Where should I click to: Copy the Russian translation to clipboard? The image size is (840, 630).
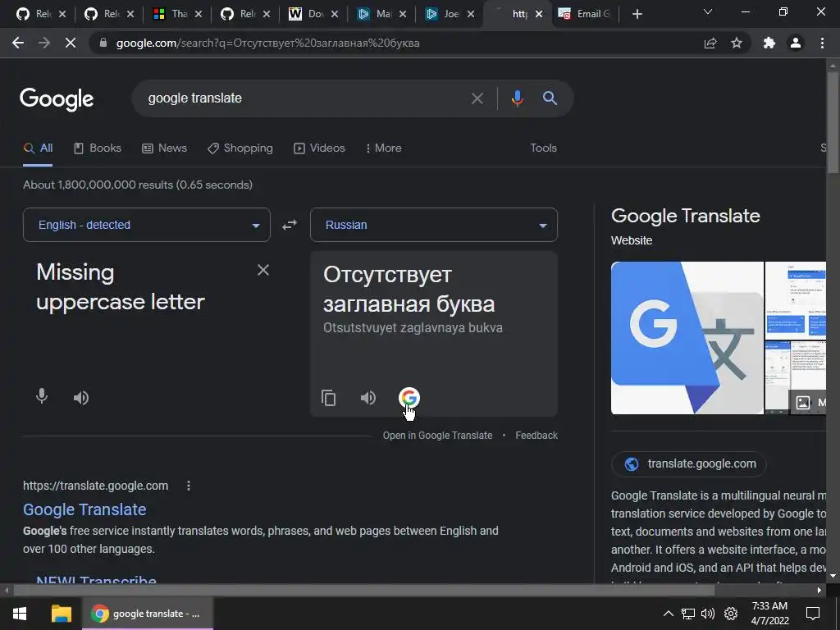(328, 398)
